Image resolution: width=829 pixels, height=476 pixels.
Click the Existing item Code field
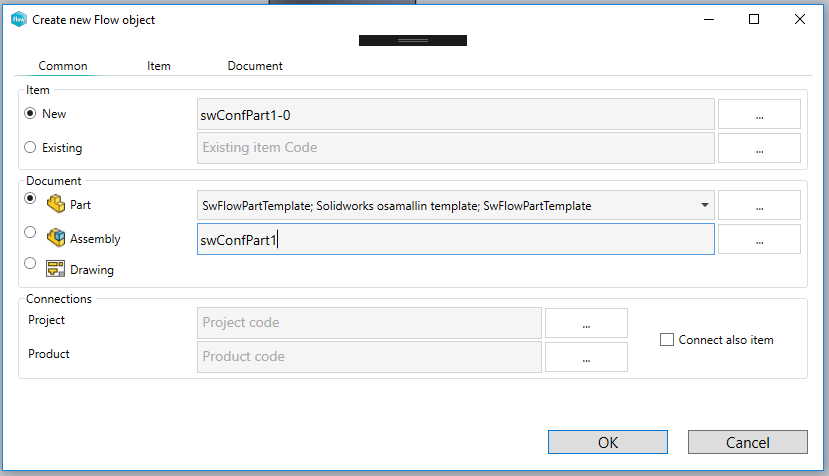[x=456, y=148]
